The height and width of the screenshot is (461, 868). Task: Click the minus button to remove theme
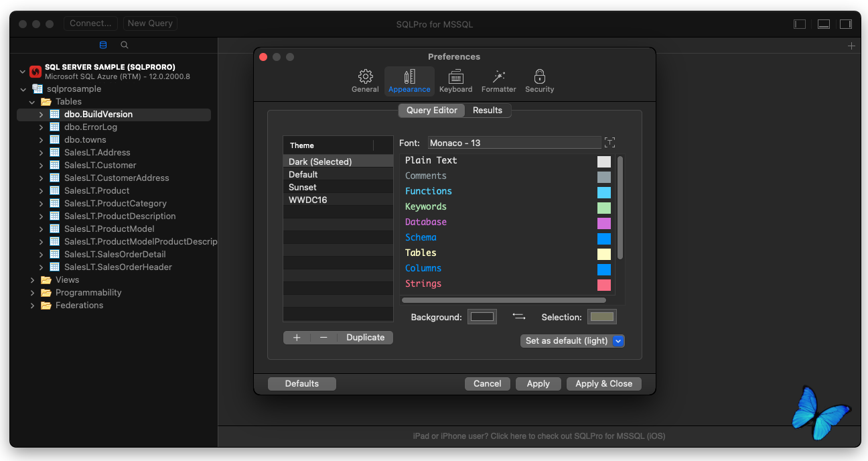pos(323,338)
